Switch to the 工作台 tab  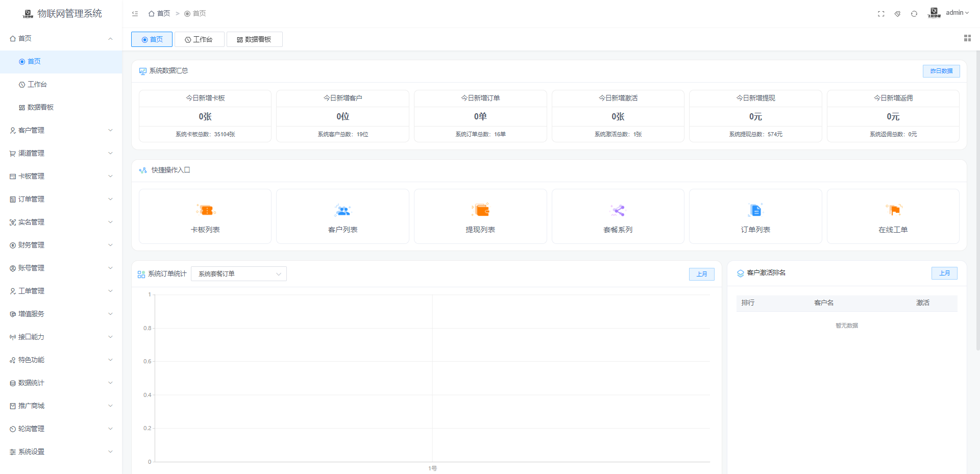[199, 39]
